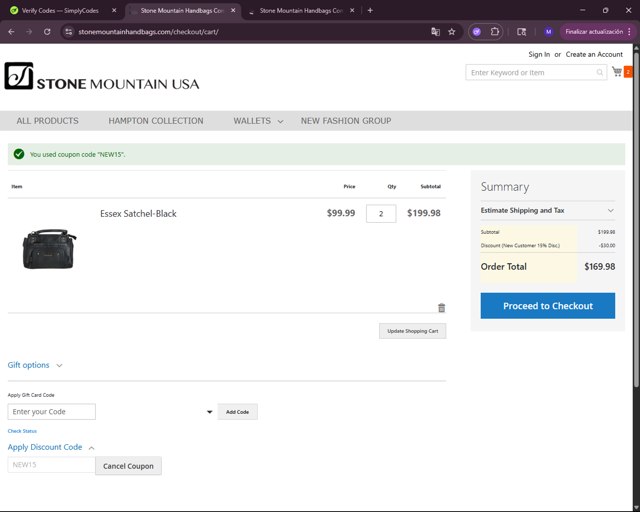Click the Check Status link
The image size is (640, 512).
click(22, 431)
